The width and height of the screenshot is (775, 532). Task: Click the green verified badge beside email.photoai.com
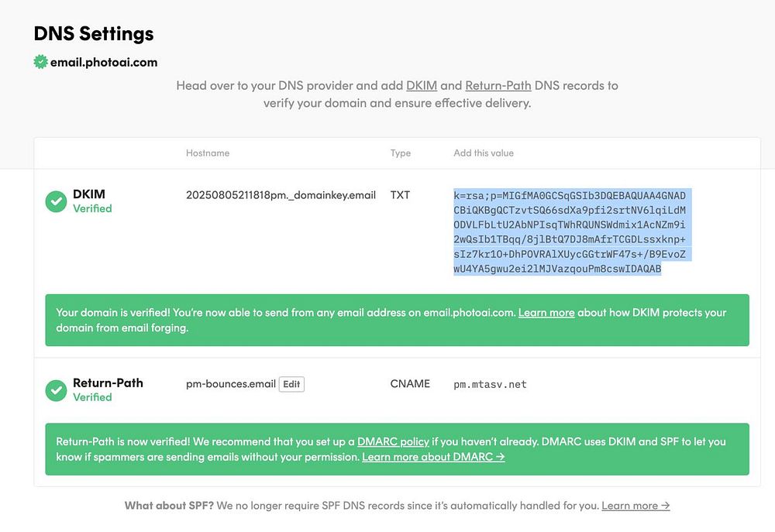[40, 62]
